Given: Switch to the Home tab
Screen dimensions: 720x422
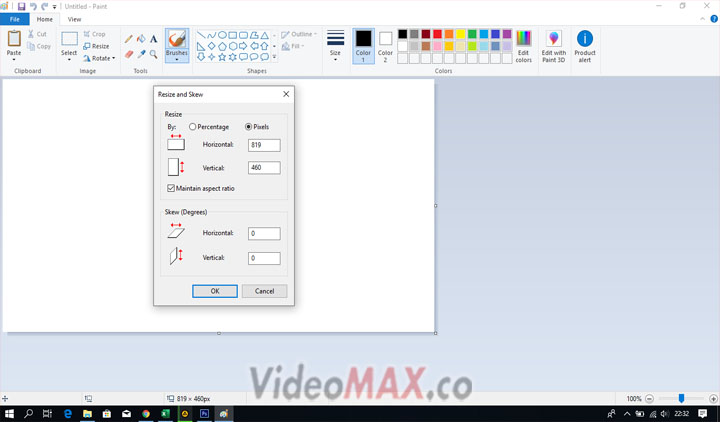Looking at the screenshot, I should (45, 19).
